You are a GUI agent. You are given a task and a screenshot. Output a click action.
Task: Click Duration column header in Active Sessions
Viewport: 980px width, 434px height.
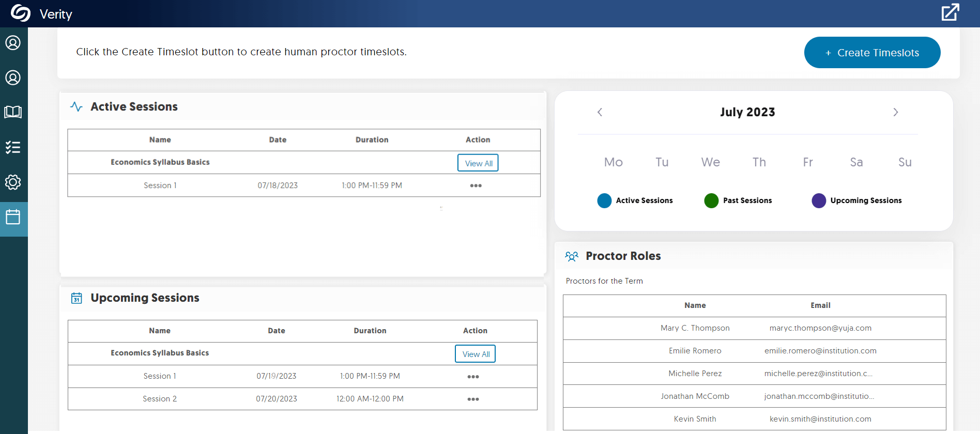click(372, 140)
